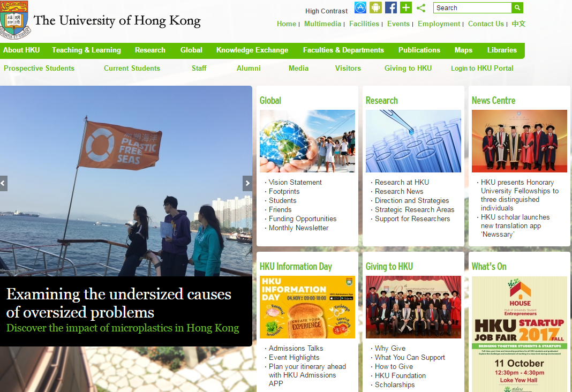Open the About HKU menu

(21, 50)
